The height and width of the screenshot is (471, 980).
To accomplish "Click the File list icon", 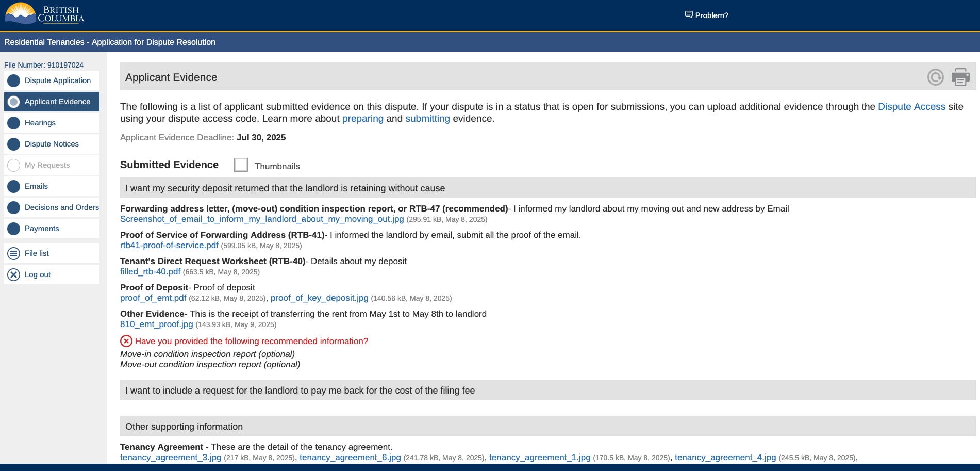I will [x=14, y=253].
